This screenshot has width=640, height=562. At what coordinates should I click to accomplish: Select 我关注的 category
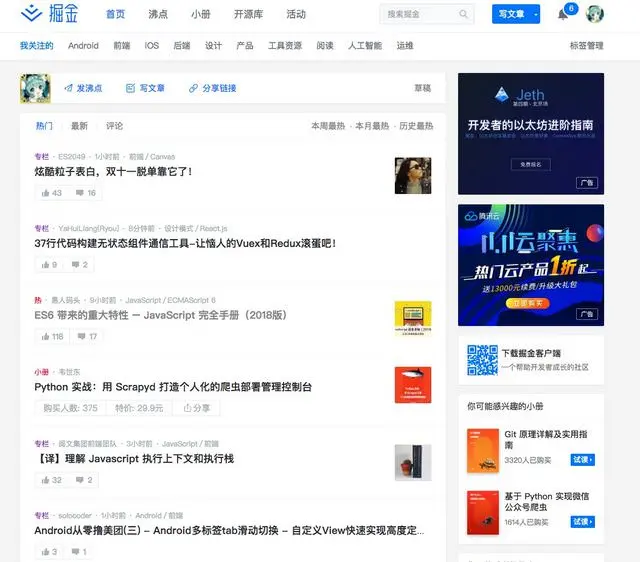(37, 46)
